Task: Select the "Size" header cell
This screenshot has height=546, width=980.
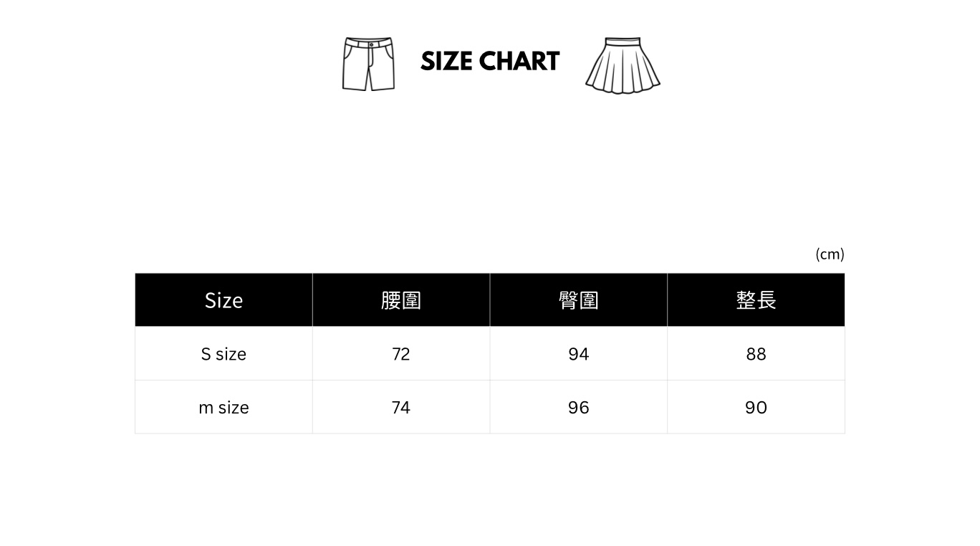Action: click(224, 300)
